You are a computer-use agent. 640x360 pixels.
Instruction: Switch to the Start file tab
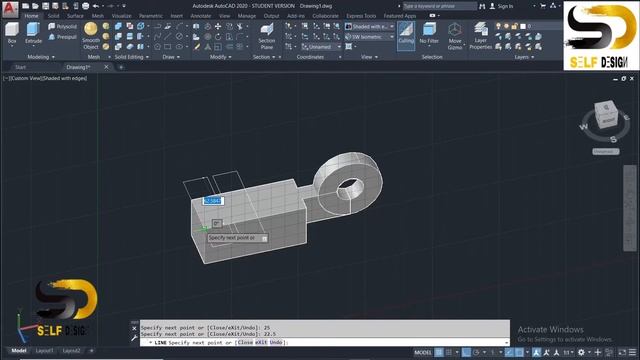[x=20, y=67]
